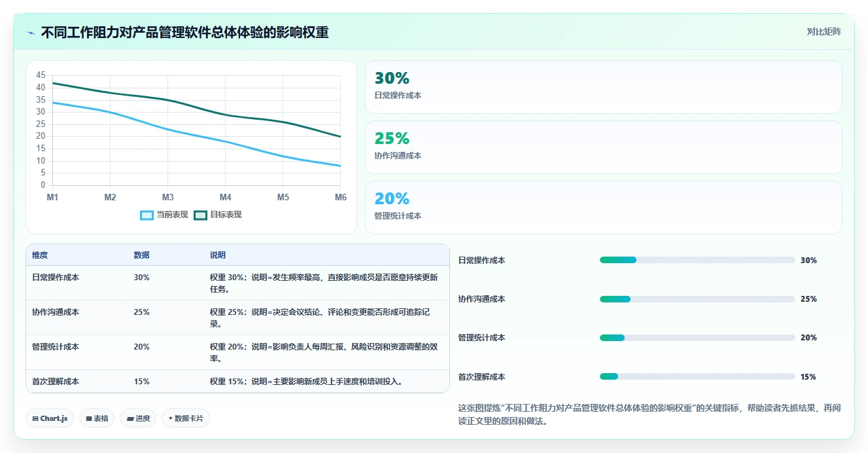Click the 20% value in the table

tap(141, 346)
